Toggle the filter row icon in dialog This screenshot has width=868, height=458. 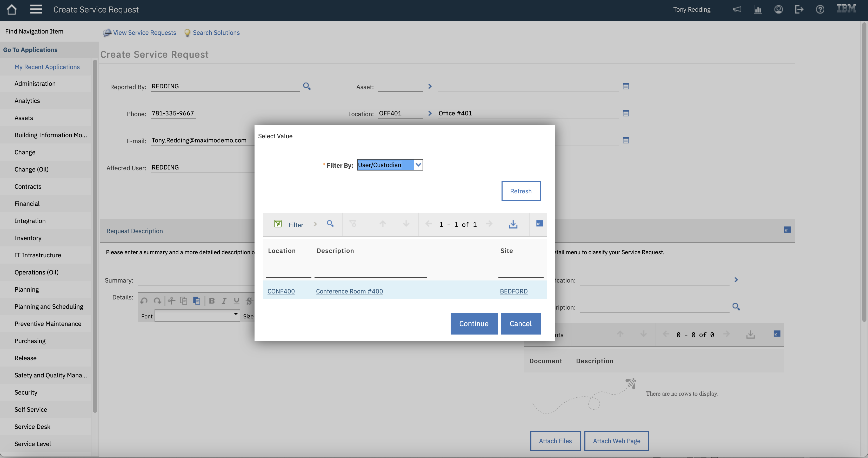coord(278,224)
